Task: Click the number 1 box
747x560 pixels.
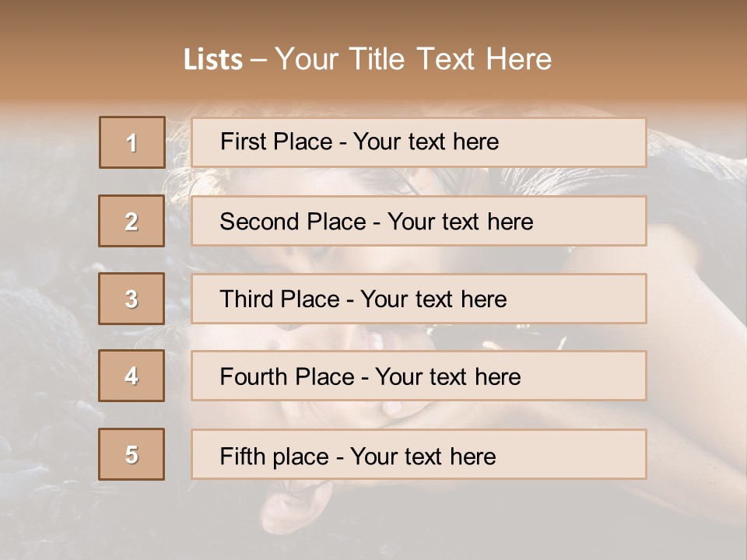Action: (132, 142)
